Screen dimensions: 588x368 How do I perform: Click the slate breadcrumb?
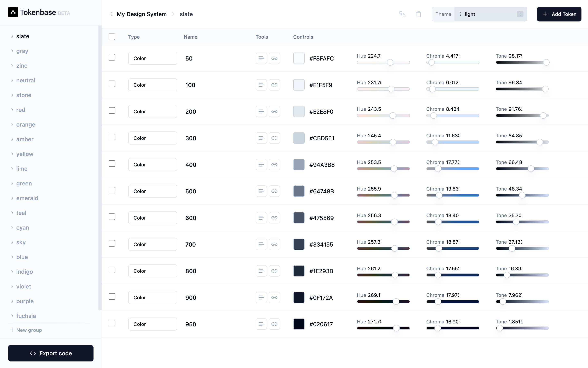(186, 14)
